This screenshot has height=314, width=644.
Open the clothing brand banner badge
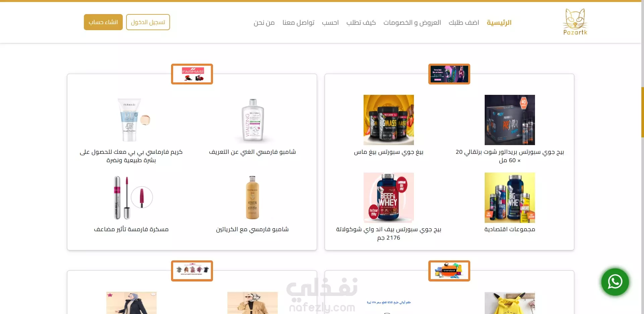(192, 271)
